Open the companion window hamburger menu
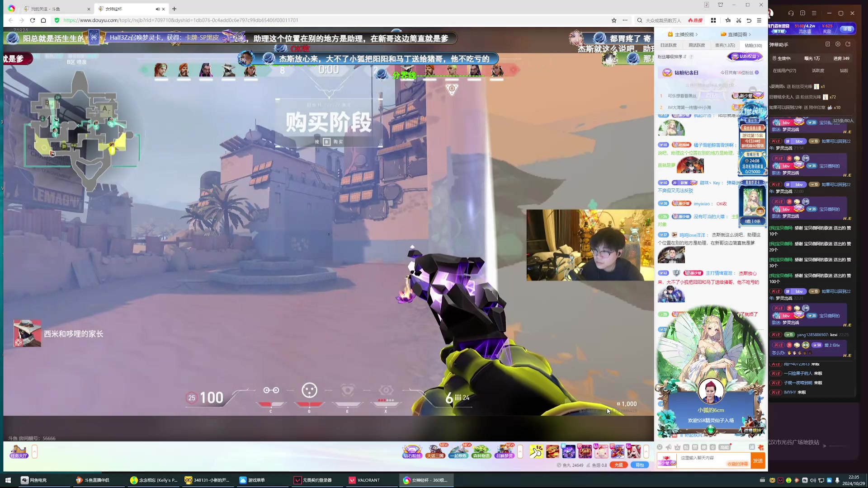 [x=814, y=13]
